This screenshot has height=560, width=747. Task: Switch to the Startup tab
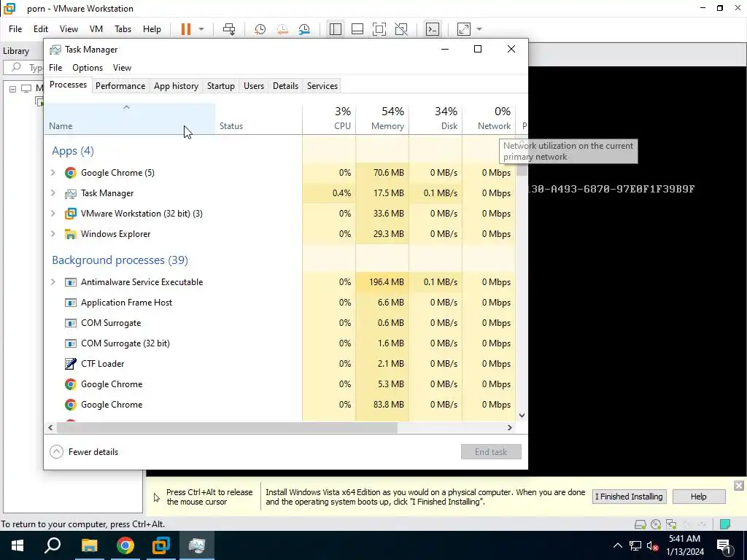220,86
